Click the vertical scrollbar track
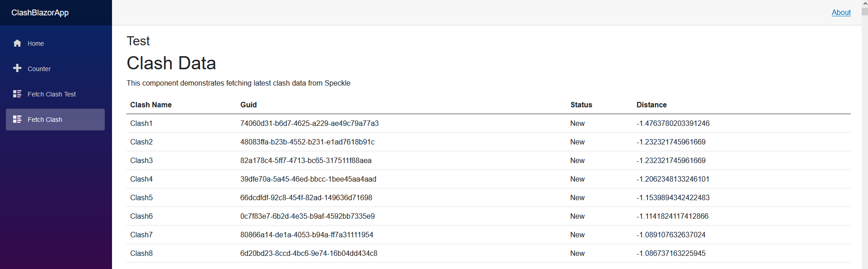The height and width of the screenshot is (269, 868). coord(864,136)
